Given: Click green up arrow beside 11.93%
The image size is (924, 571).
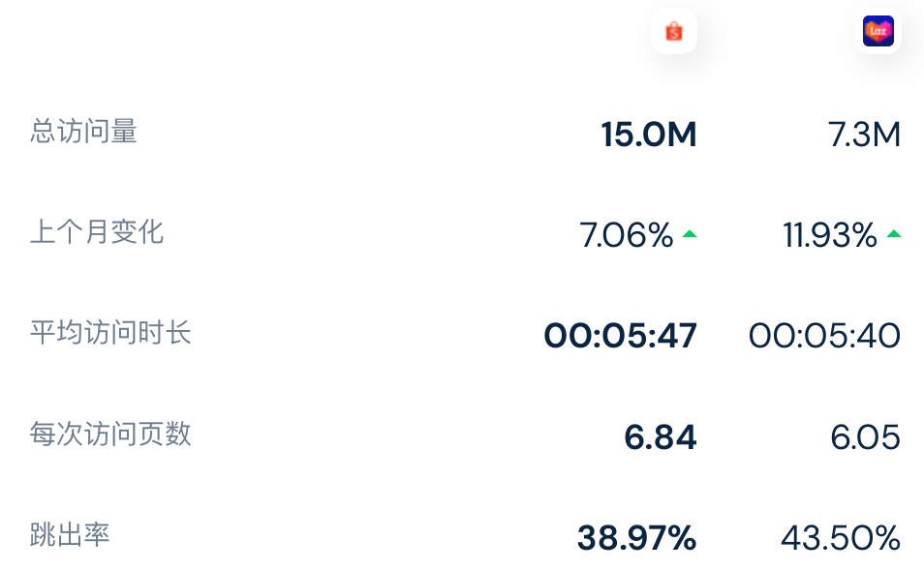Looking at the screenshot, I should click(893, 233).
